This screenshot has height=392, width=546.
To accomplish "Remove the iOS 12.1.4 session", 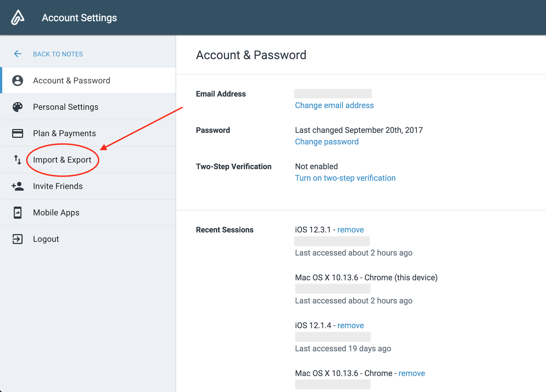I will (x=350, y=325).
